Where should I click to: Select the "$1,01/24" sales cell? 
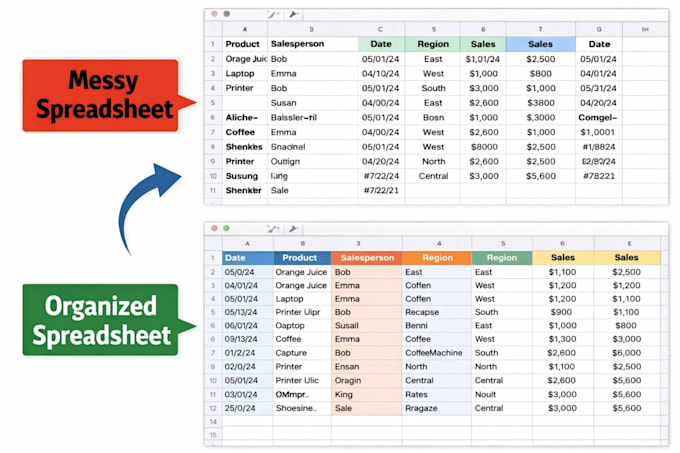point(483,59)
